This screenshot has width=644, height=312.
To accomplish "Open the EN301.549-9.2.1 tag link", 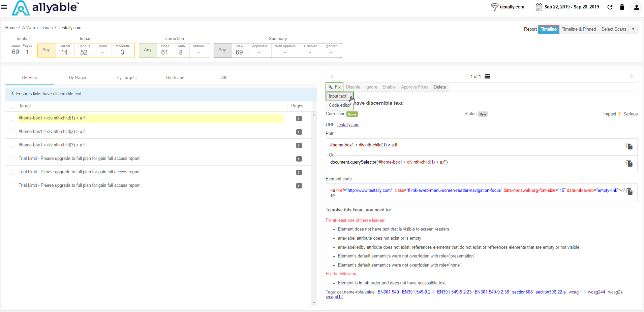I will pyautogui.click(x=418, y=292).
